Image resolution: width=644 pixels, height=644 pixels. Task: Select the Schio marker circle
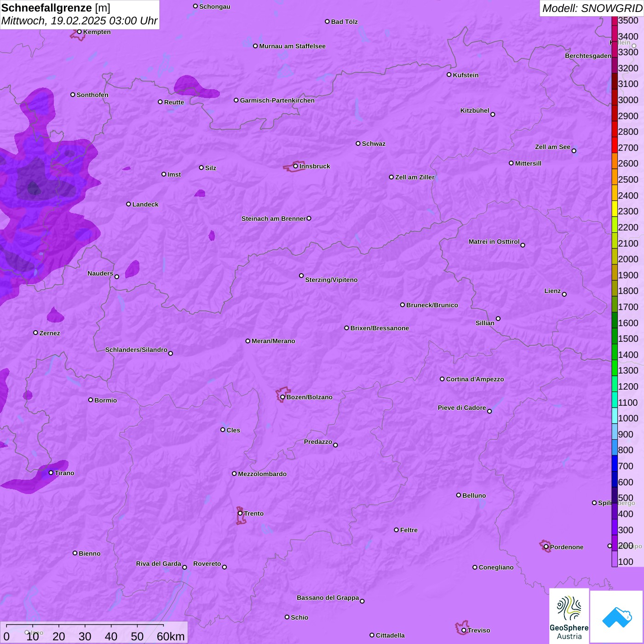click(x=287, y=617)
